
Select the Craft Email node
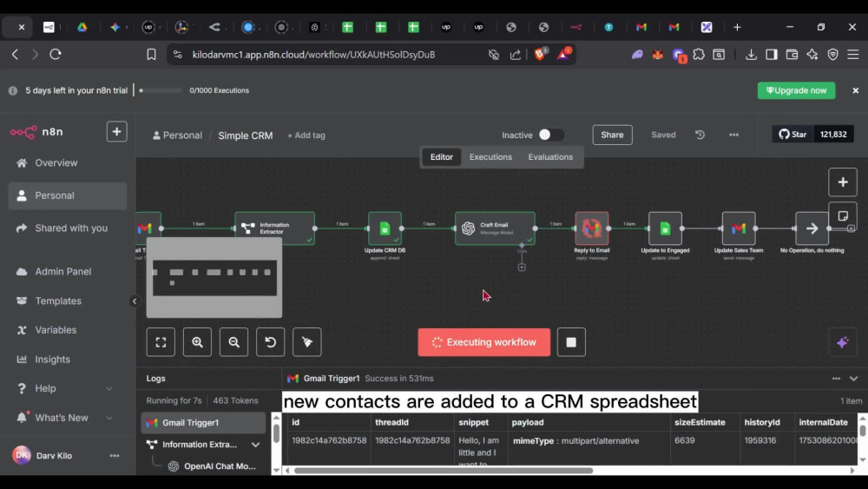coord(495,228)
